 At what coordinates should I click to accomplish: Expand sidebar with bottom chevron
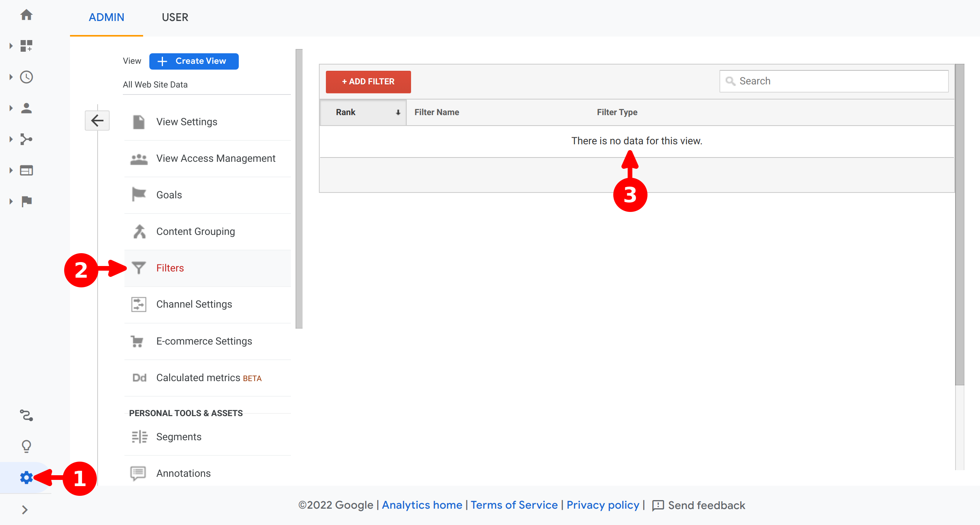[x=25, y=510]
